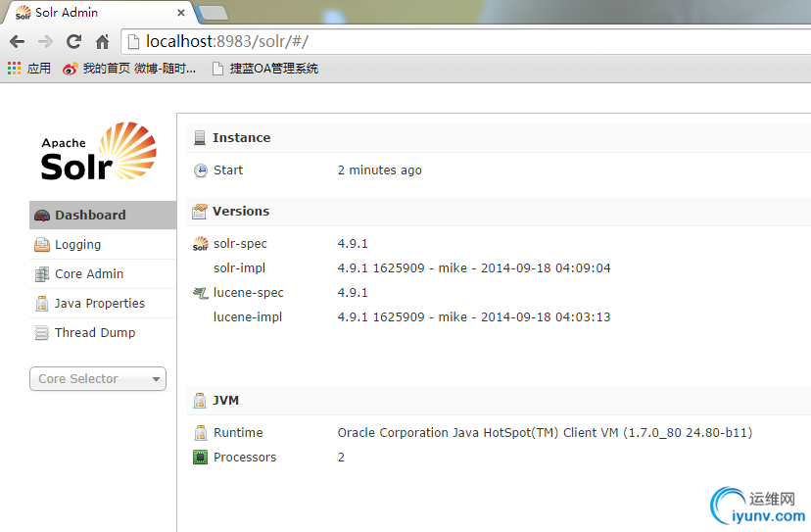Image resolution: width=811 pixels, height=532 pixels.
Task: Click the Oracle Corporation Java HotSpot runtime value
Action: click(x=546, y=433)
